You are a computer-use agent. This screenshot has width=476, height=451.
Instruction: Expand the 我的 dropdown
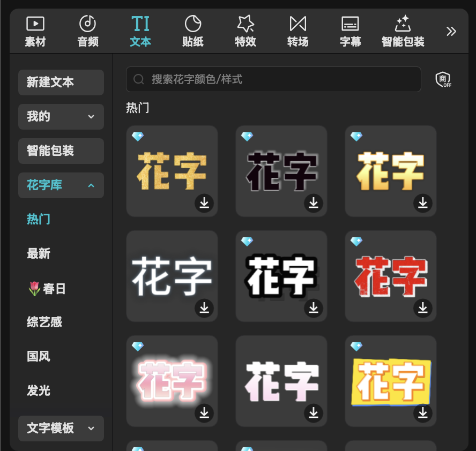coord(61,116)
